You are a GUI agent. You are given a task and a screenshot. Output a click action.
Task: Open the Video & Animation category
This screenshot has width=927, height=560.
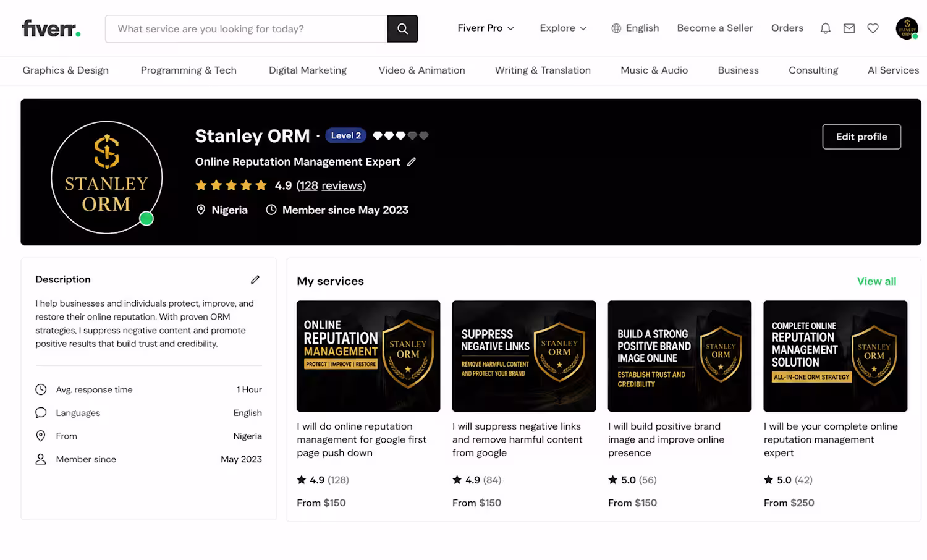pyautogui.click(x=422, y=70)
